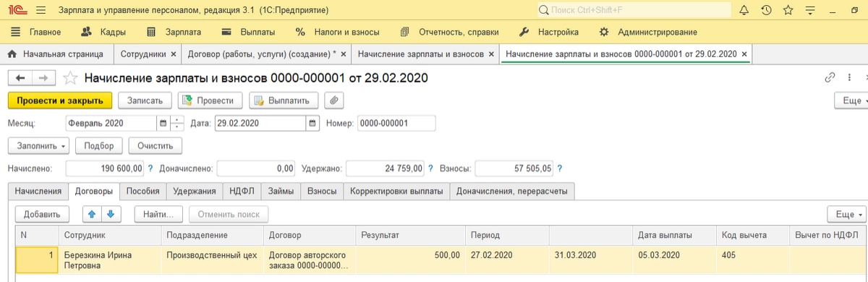
Task: Click the Очистить button
Action: tap(156, 145)
